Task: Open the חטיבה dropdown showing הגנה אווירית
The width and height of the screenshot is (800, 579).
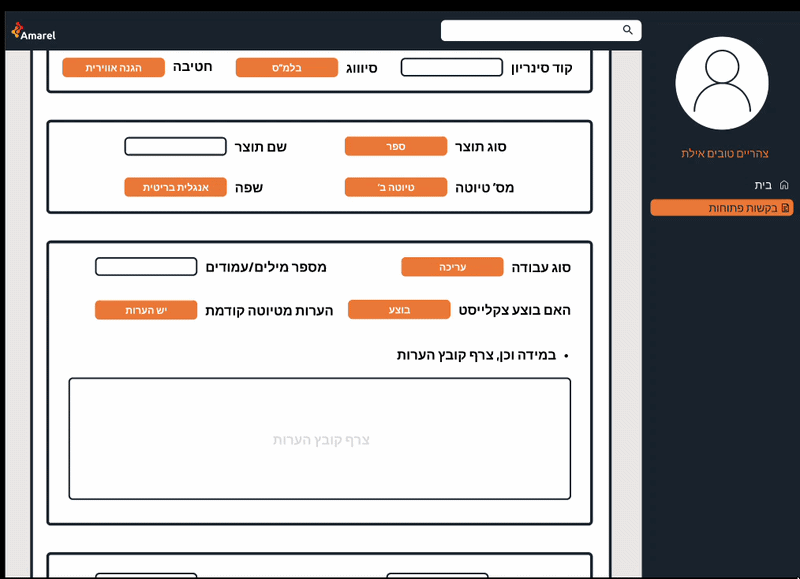Action: (113, 67)
